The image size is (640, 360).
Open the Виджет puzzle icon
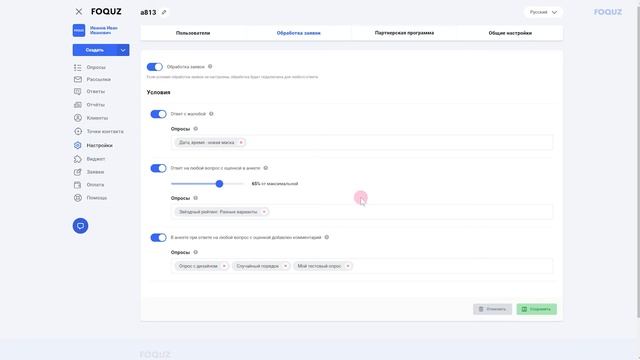point(78,159)
